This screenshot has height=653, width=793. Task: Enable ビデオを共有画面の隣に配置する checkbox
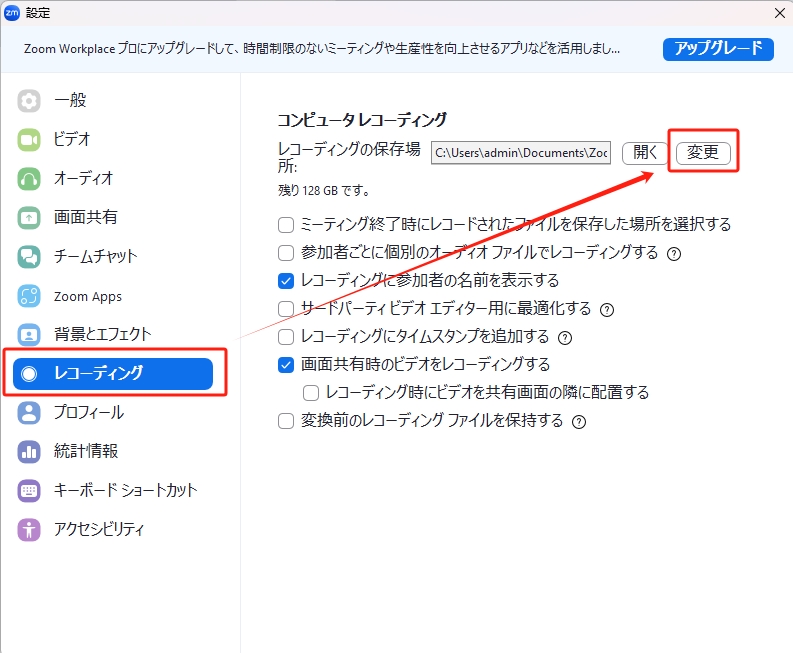coord(311,393)
